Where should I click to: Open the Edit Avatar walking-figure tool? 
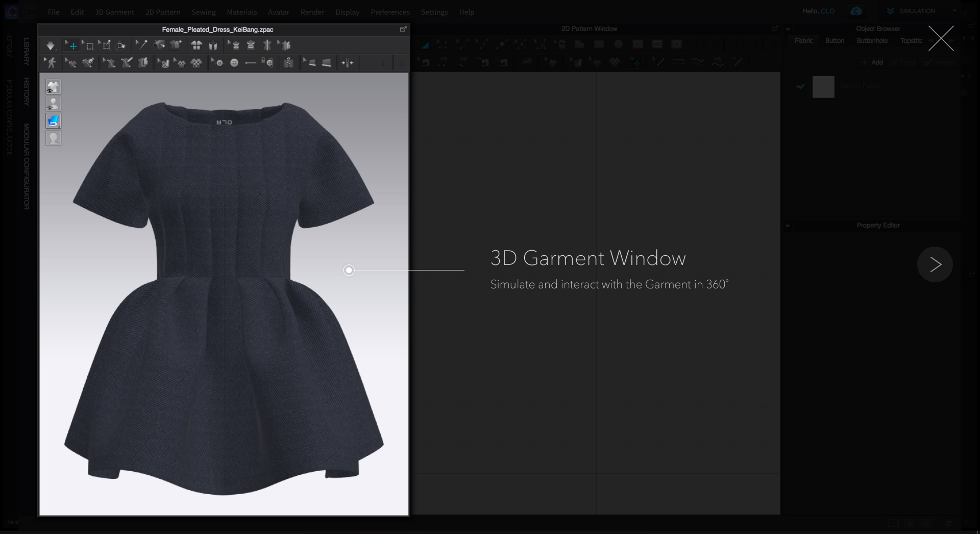(x=51, y=63)
